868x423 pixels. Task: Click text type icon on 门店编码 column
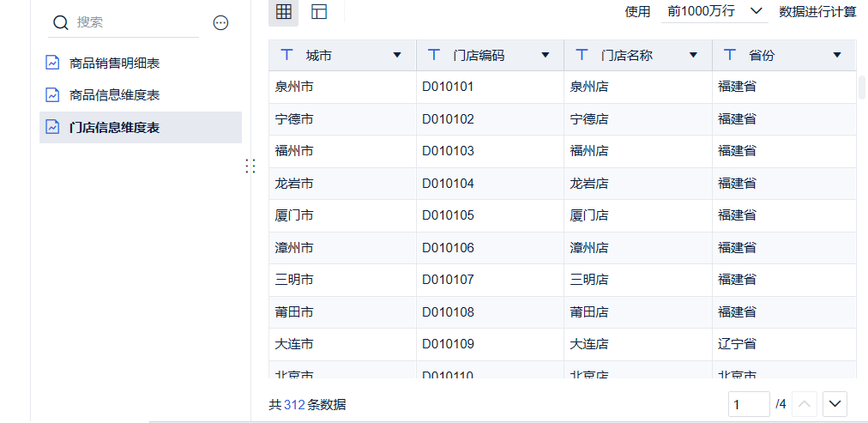[435, 55]
